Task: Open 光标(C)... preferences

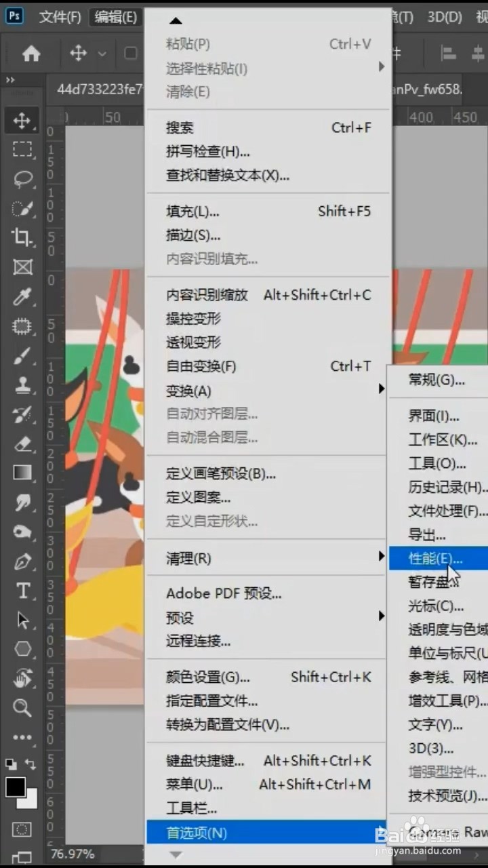Action: click(439, 606)
